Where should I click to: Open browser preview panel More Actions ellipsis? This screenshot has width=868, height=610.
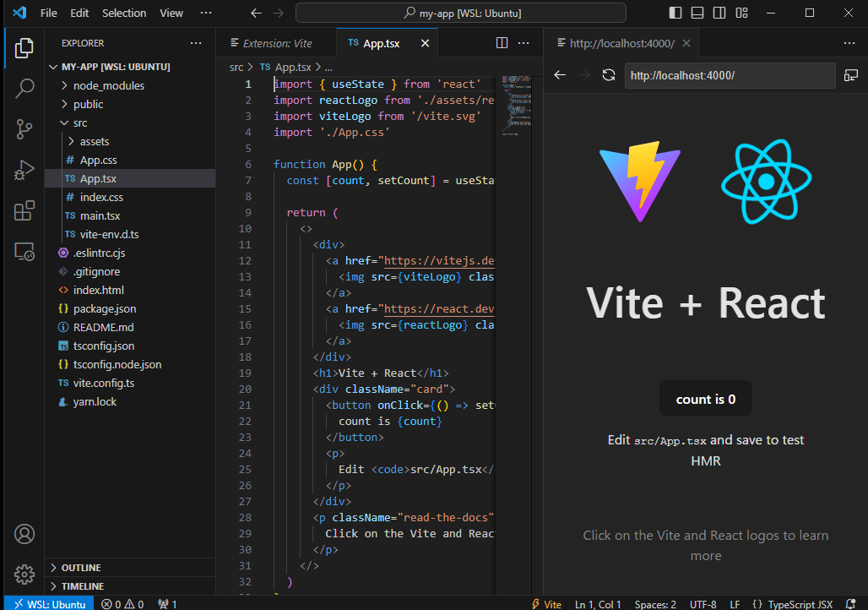click(x=849, y=43)
